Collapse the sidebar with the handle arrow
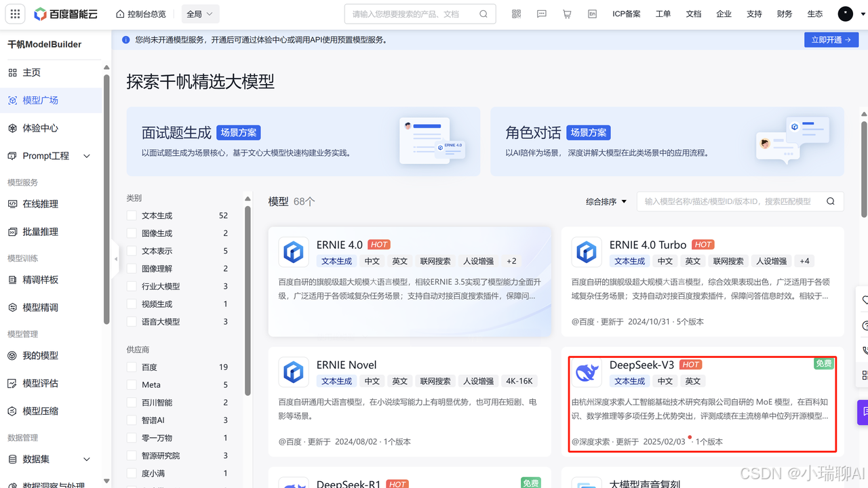 click(115, 259)
